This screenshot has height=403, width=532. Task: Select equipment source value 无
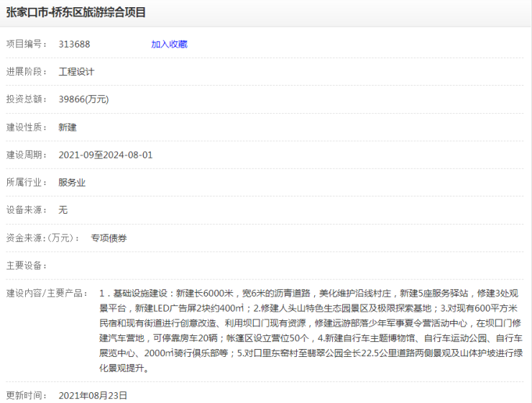point(63,210)
